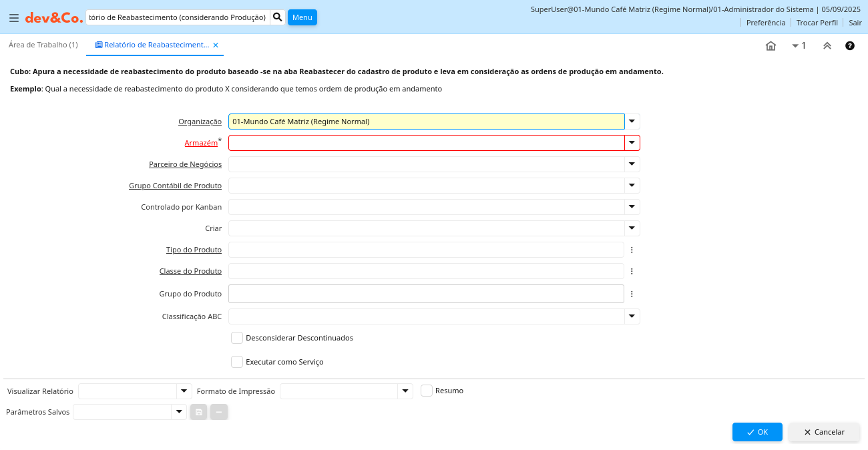
Task: Check the Resumo checkbox
Action: (427, 391)
